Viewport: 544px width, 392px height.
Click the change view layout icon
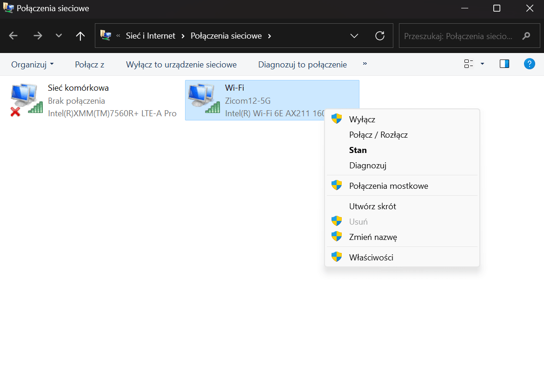point(469,64)
